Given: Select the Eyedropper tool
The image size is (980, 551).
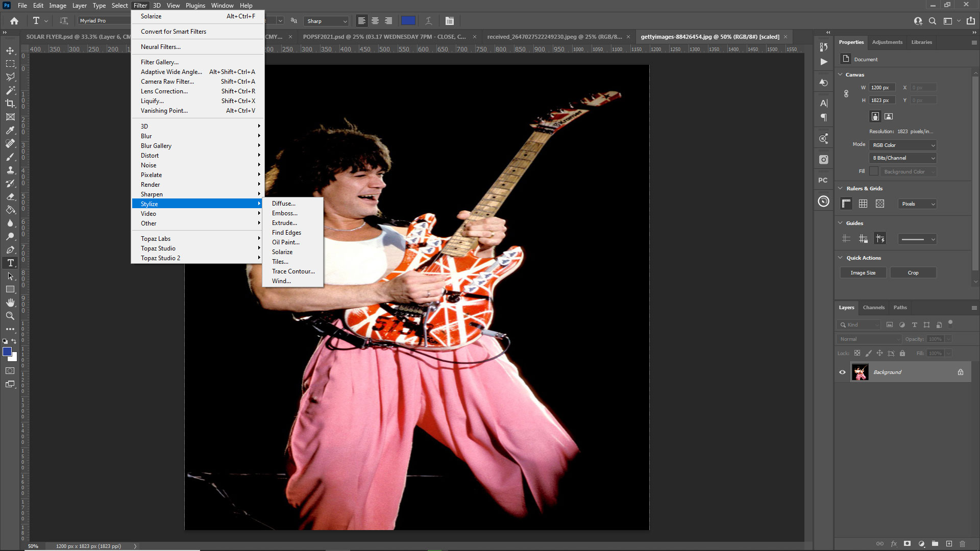Looking at the screenshot, I should [10, 130].
